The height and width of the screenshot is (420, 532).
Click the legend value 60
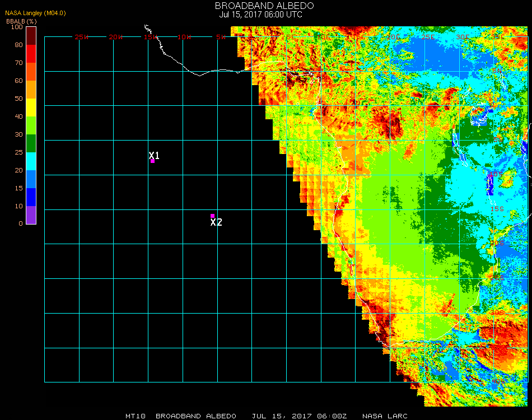[x=18, y=81]
